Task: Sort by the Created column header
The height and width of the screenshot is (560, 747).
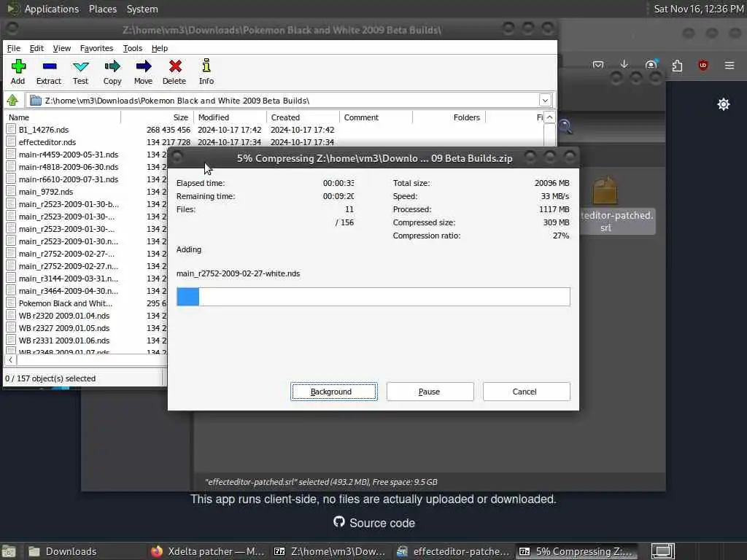Action: pos(303,117)
